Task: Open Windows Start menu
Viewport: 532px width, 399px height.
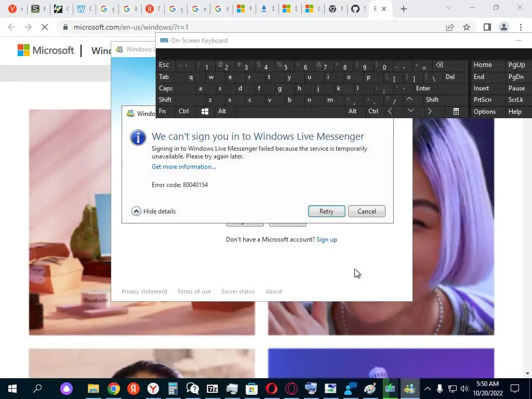Action: [x=12, y=389]
